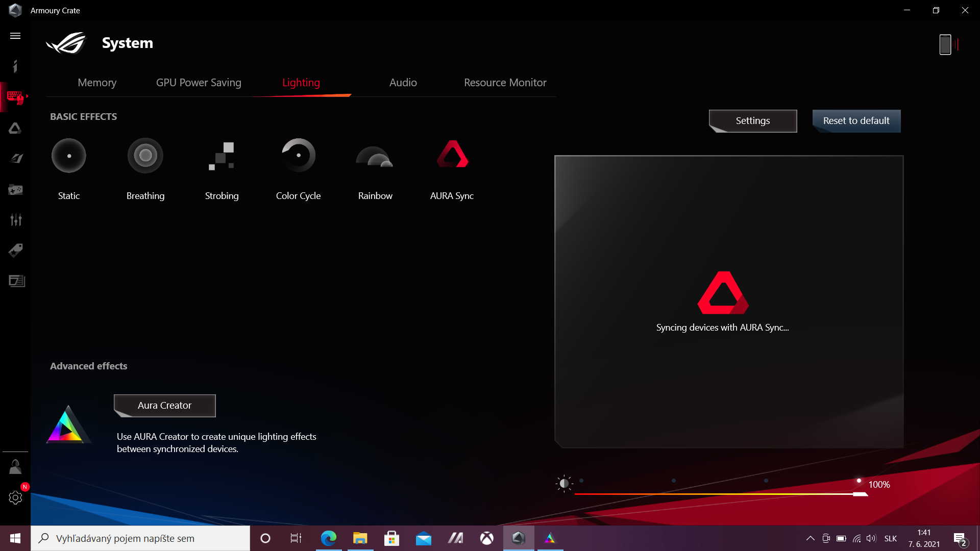Click the Settings button
Screen dimensions: 980x551
(753, 121)
